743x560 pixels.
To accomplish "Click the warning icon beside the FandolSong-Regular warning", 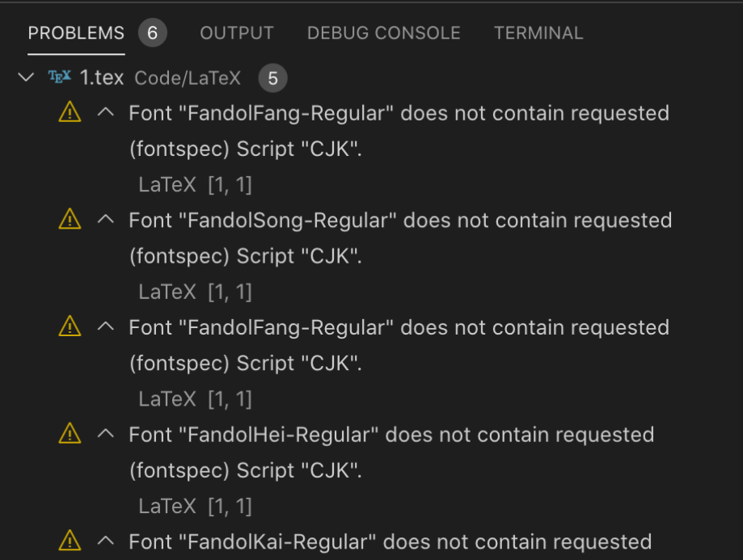I will coord(70,219).
